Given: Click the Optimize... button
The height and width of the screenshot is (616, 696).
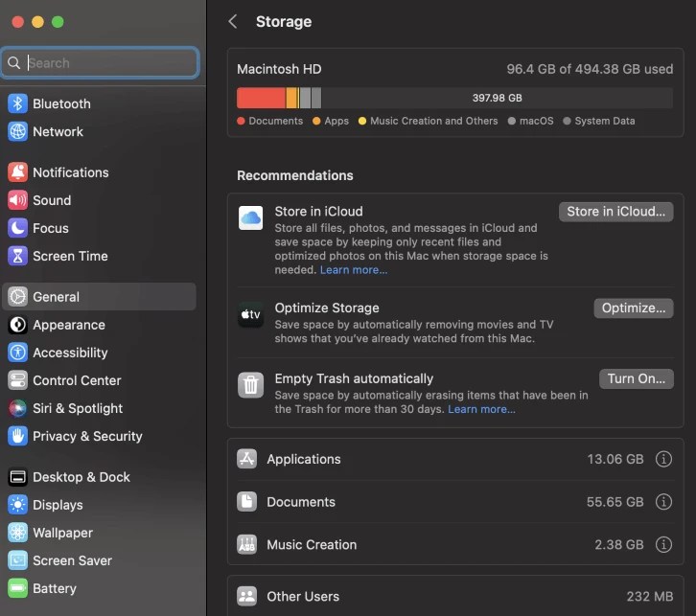Looking at the screenshot, I should [x=634, y=308].
